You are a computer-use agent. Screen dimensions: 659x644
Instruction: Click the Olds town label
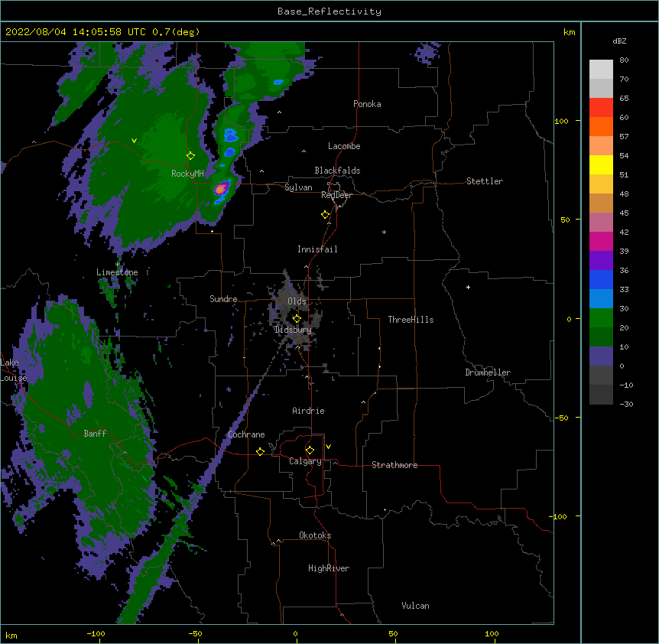point(297,301)
